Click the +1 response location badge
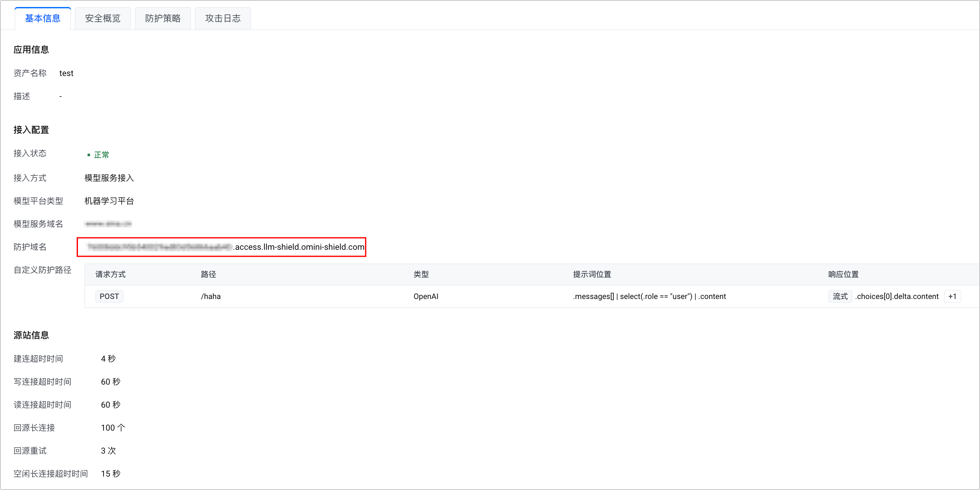Image resolution: width=980 pixels, height=490 pixels. click(x=952, y=296)
